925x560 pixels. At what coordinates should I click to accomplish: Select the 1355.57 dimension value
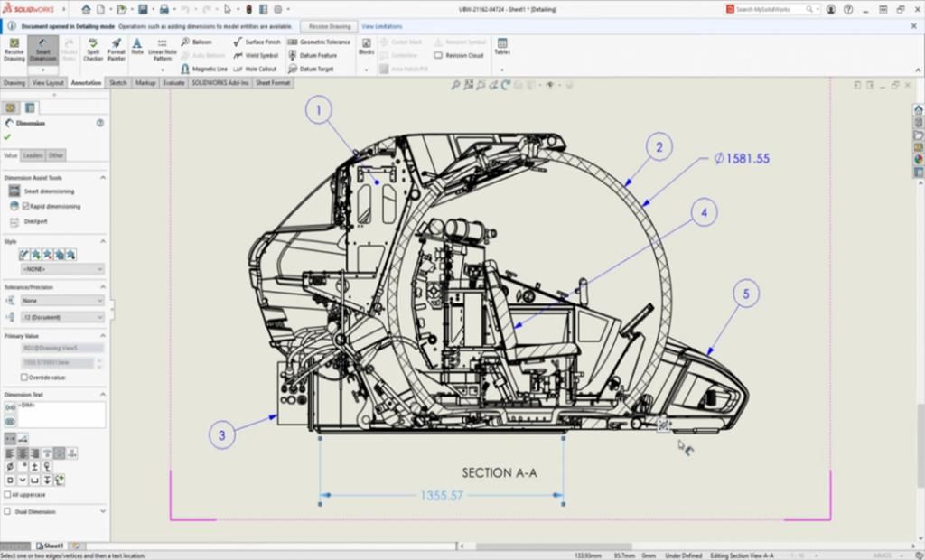442,495
